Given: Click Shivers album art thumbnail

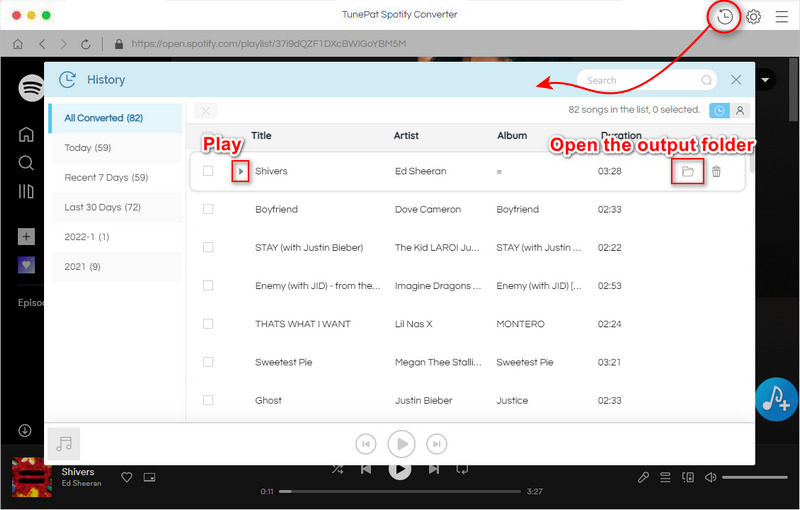Looking at the screenshot, I should coord(32,477).
